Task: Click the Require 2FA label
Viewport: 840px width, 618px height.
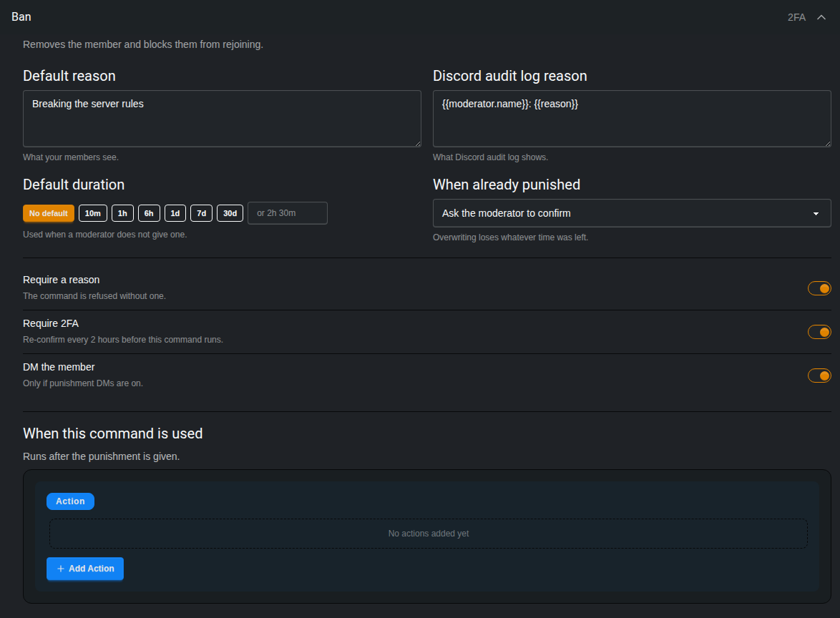Action: pos(51,323)
